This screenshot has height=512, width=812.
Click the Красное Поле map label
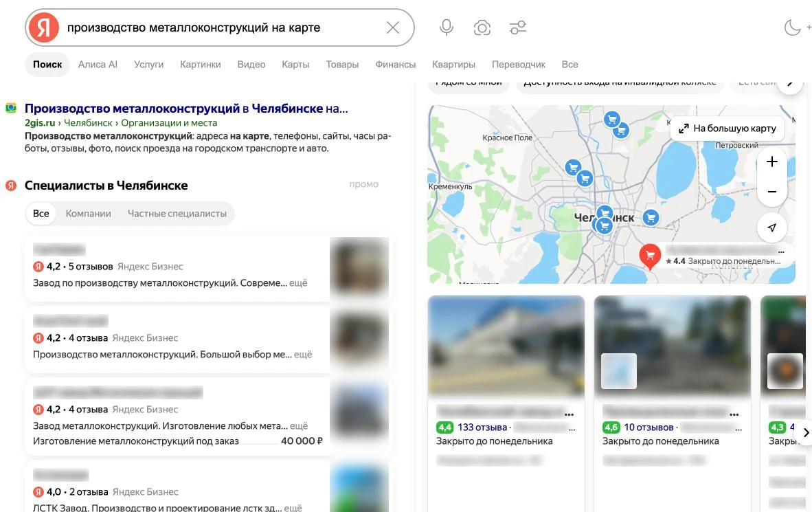[x=507, y=137]
